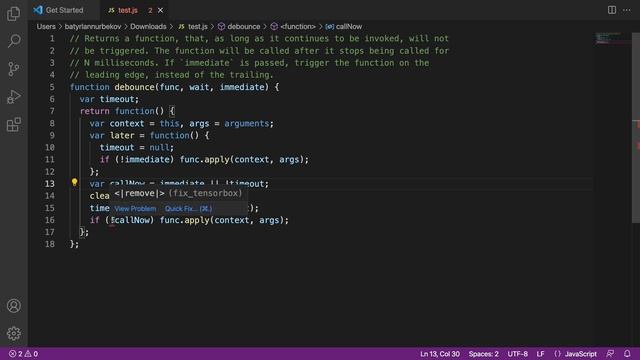Click the first comment line 'Returns a function'
Viewport: 640px width, 360px height.
click(x=259, y=38)
